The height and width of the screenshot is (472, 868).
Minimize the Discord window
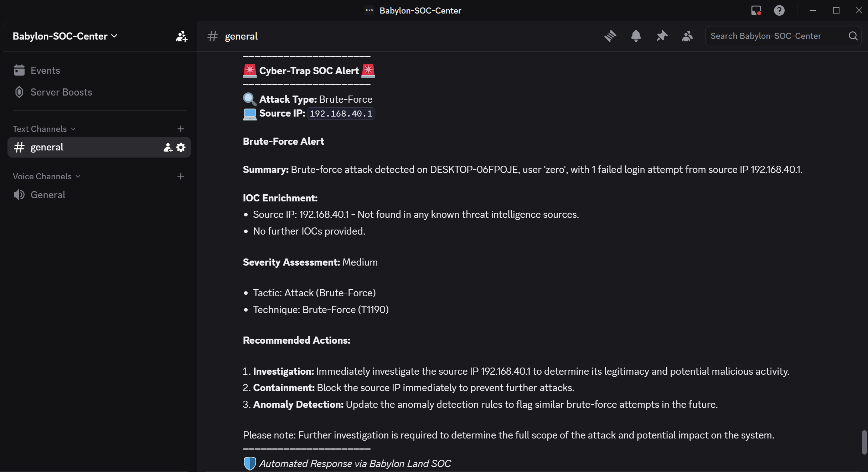[813, 10]
